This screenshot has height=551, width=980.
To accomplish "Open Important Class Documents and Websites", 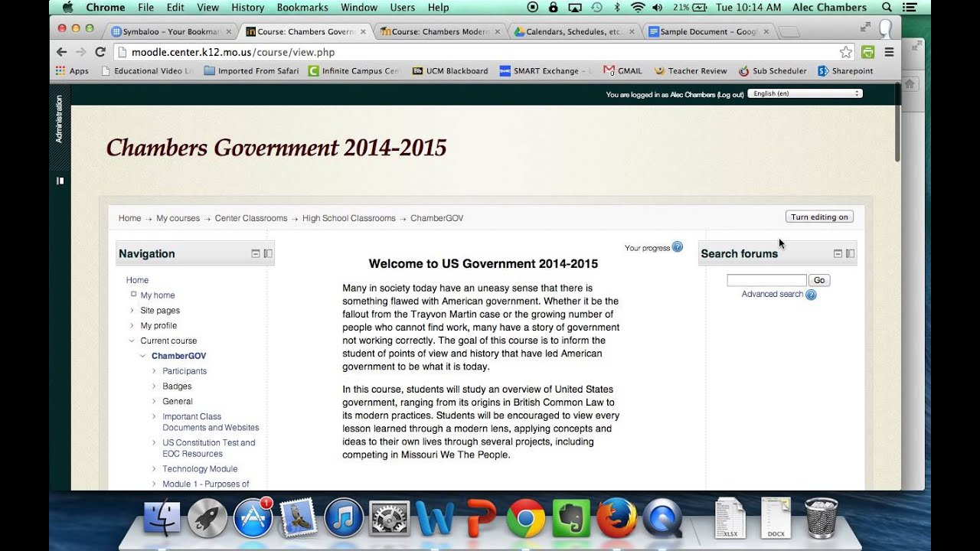I will (211, 422).
